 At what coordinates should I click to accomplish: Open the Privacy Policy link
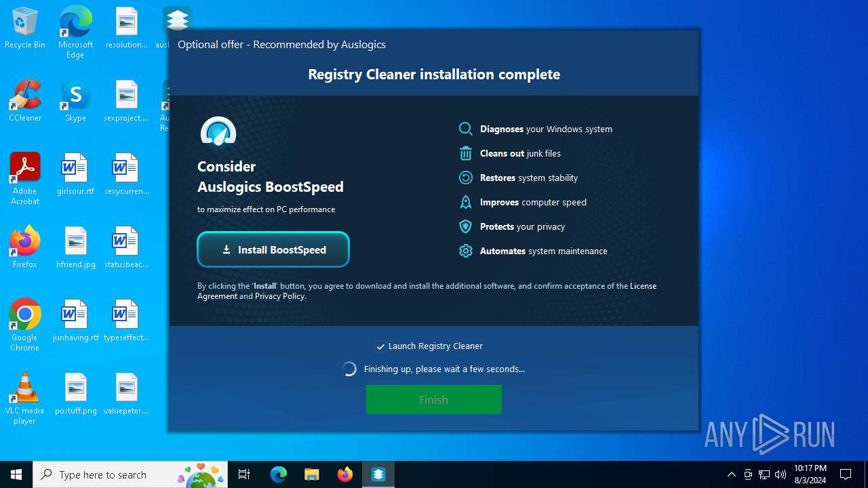[x=280, y=296]
